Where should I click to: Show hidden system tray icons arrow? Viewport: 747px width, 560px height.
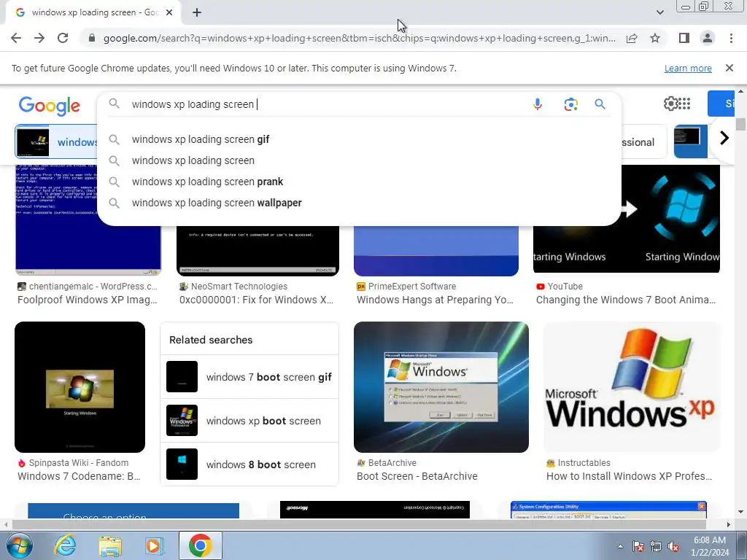tap(620, 546)
